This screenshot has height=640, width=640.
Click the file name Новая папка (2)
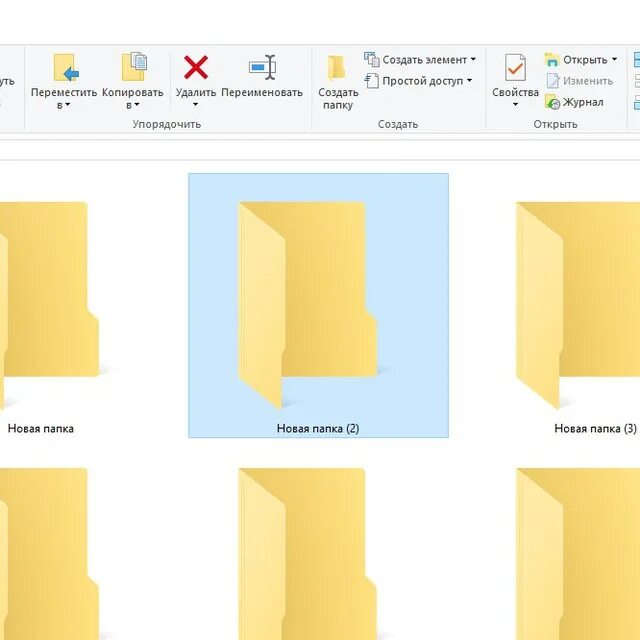click(318, 429)
